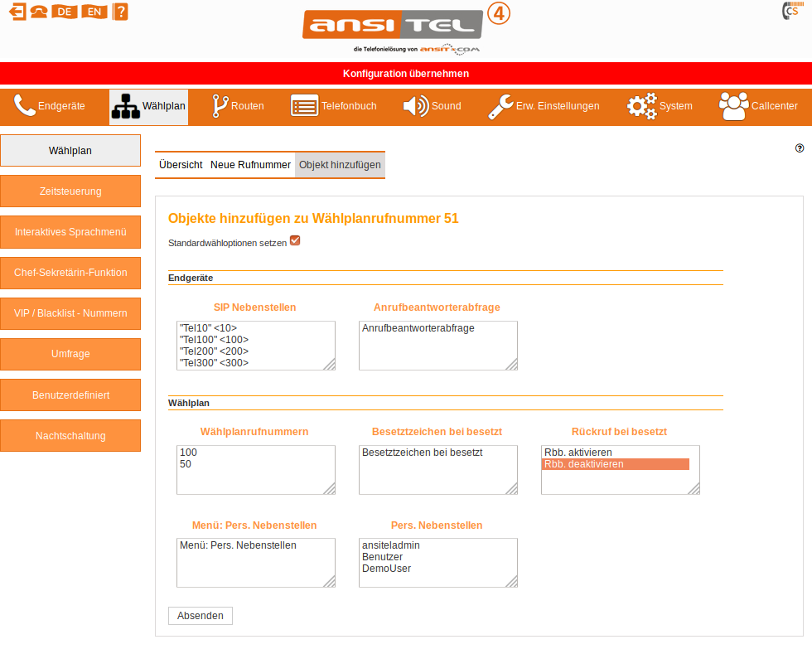The height and width of the screenshot is (649, 812).
Task: Click the logout icon in top-left corner
Action: [17, 12]
